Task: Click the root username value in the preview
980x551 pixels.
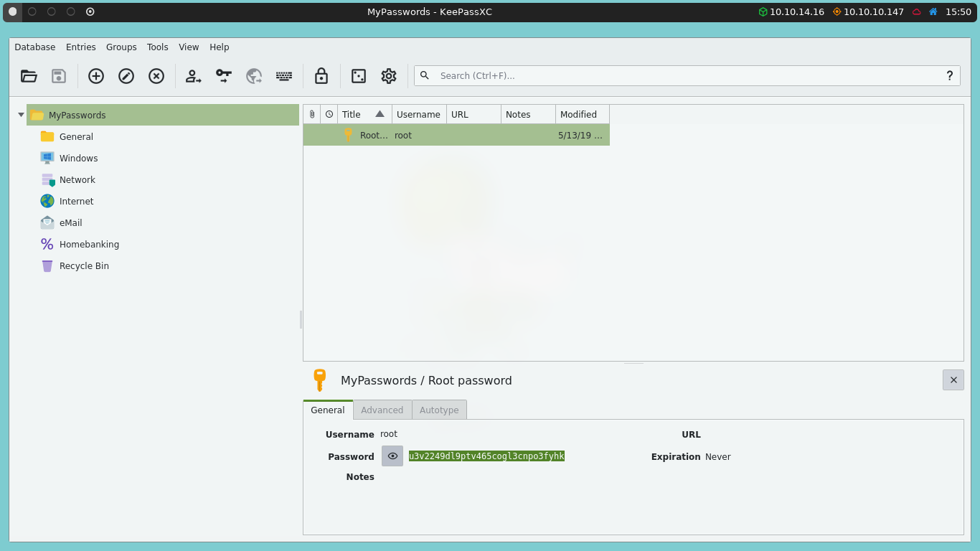Action: coord(389,434)
